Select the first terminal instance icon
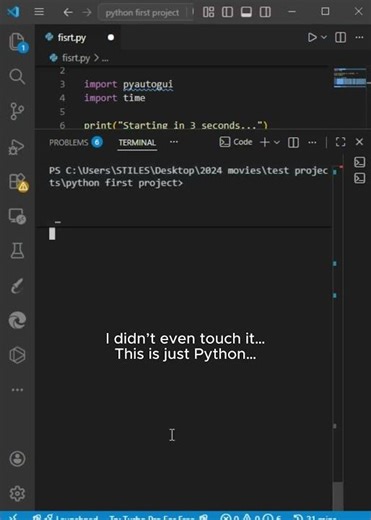Viewport: 371px width, 520px height. click(x=360, y=162)
